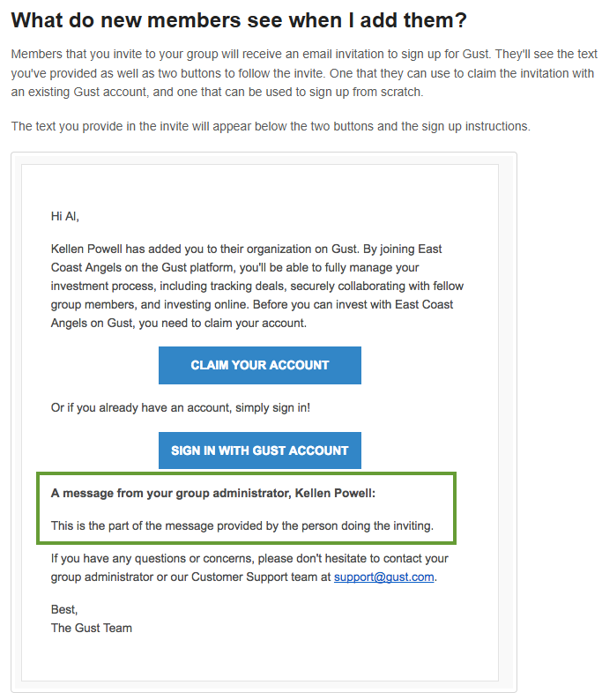602x700 pixels.
Task: Click the questions or concerns paragraph
Action: tap(249, 568)
